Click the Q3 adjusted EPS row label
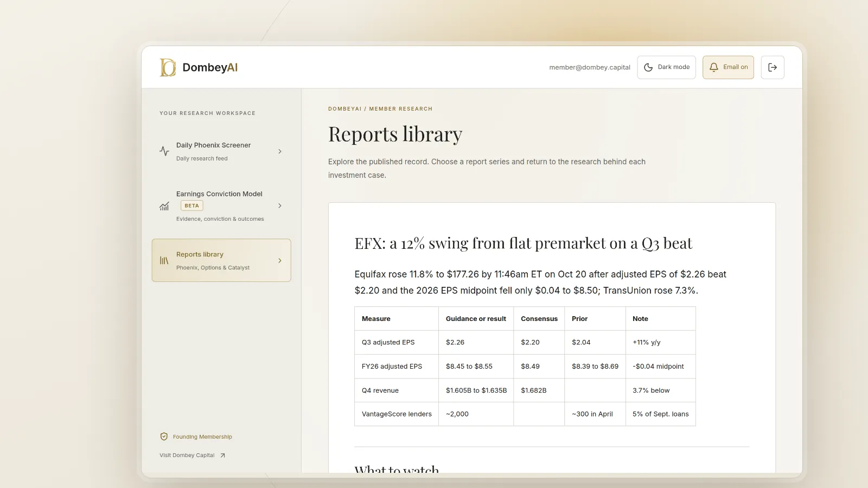 pyautogui.click(x=388, y=343)
